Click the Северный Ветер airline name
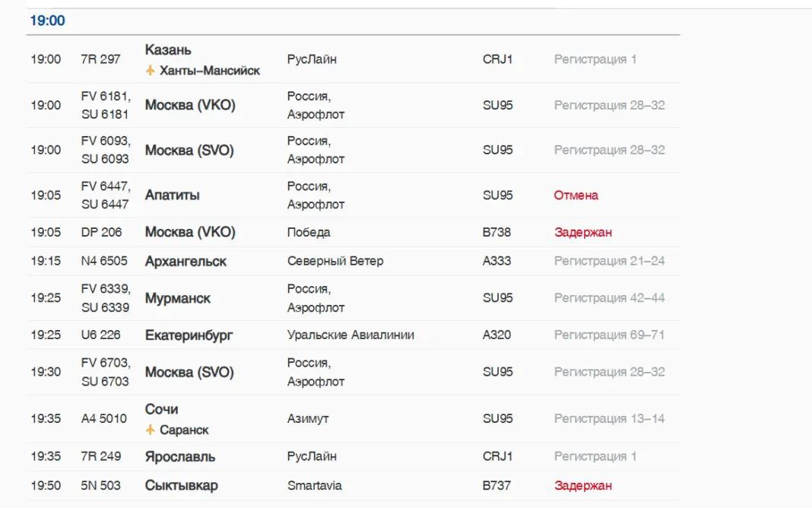Image resolution: width=812 pixels, height=508 pixels. (x=335, y=261)
